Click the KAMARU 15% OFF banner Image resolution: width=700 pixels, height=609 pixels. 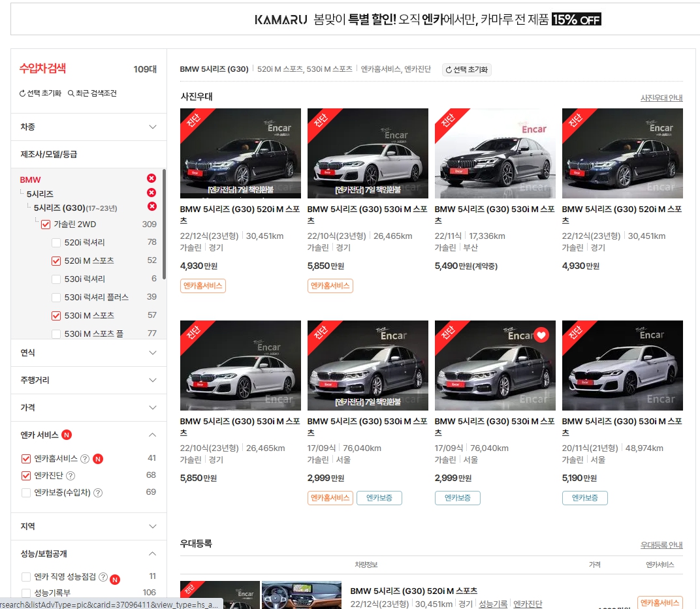pyautogui.click(x=355, y=19)
